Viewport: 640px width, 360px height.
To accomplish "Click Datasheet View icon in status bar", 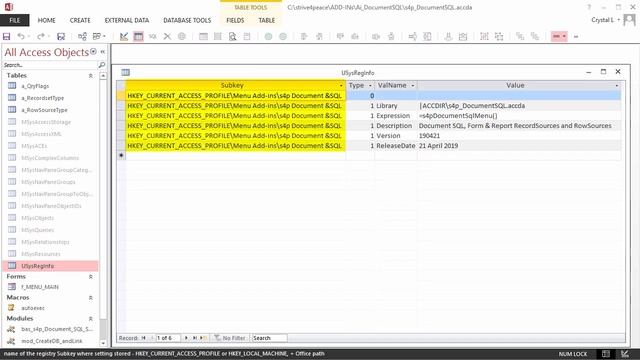I will click(606, 354).
